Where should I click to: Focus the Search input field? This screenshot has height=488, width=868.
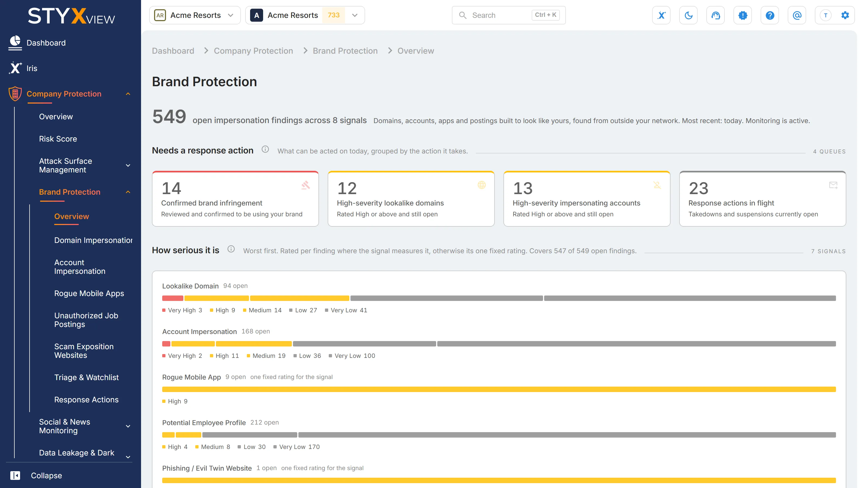509,15
